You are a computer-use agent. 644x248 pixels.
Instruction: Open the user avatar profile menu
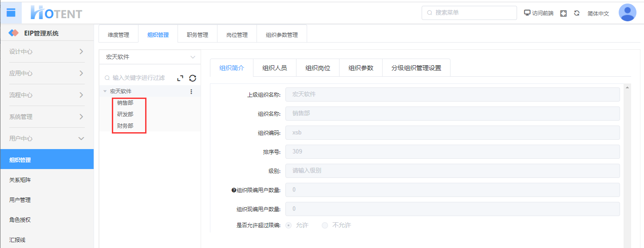click(x=627, y=13)
